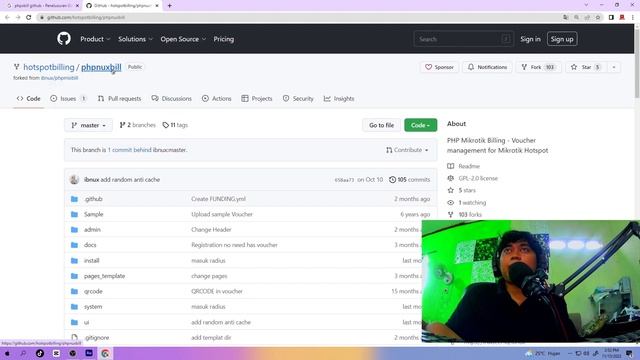Open the system folder
640x360 pixels.
(x=93, y=307)
